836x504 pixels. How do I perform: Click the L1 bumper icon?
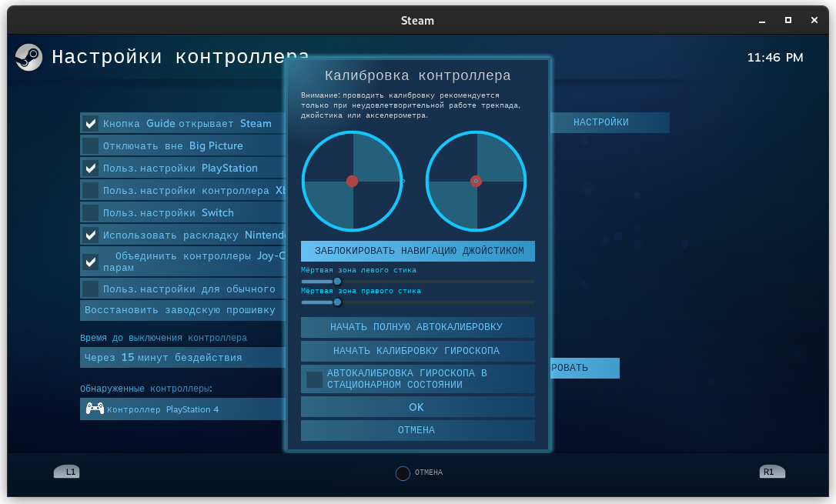tap(67, 472)
